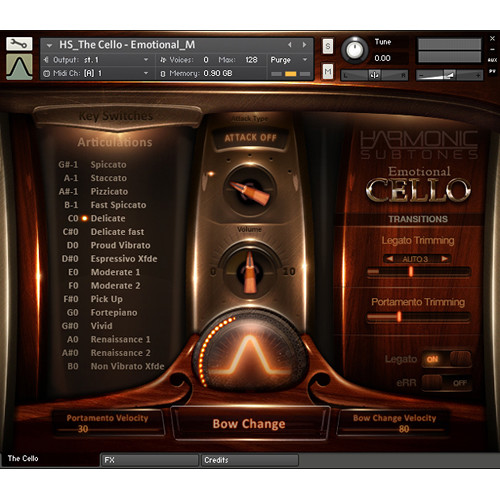Select next Legato Trimming preset arrow
The height and width of the screenshot is (500, 500).
444,259
